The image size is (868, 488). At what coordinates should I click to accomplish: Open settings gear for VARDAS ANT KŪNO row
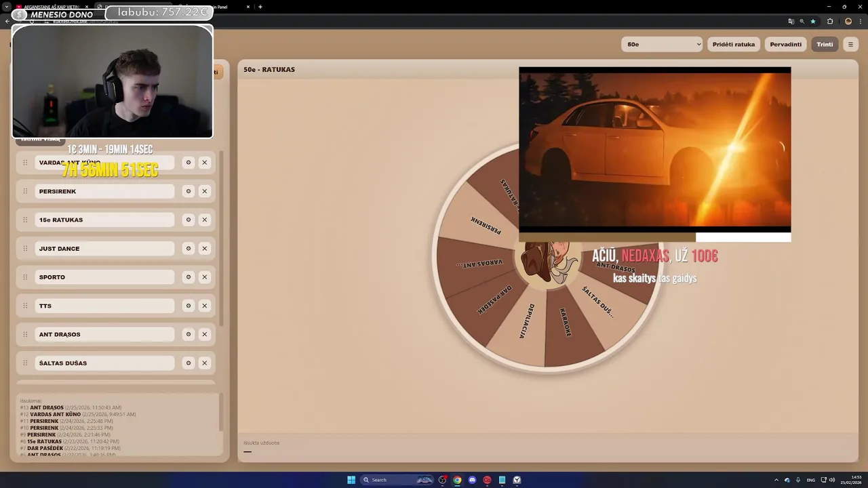(x=189, y=163)
